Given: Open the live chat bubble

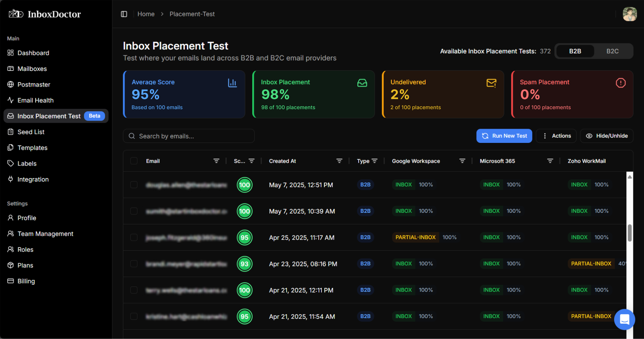Looking at the screenshot, I should [x=625, y=319].
